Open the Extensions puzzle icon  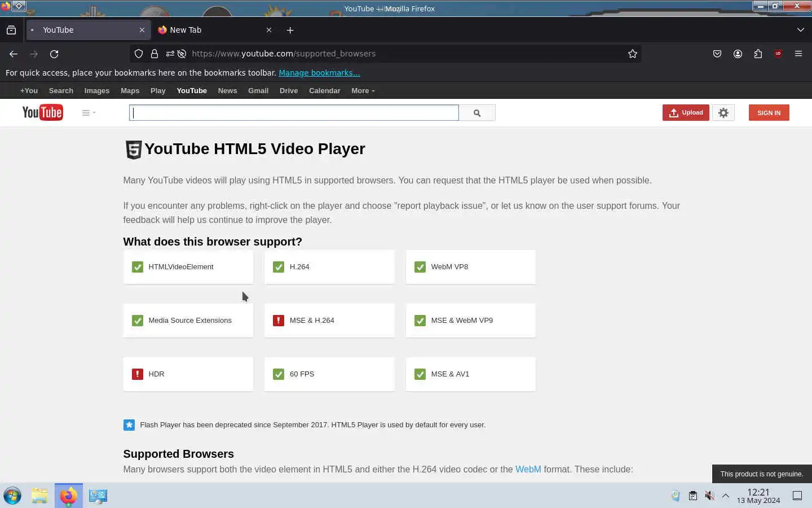(758, 54)
